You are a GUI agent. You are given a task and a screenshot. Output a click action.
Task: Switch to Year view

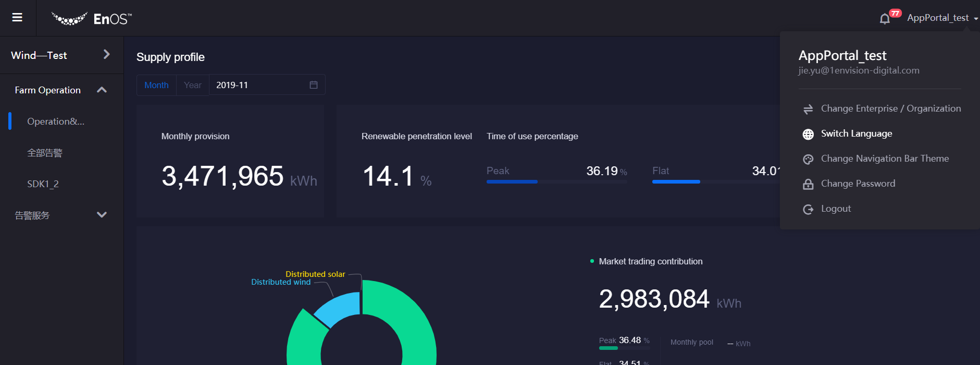tap(193, 85)
